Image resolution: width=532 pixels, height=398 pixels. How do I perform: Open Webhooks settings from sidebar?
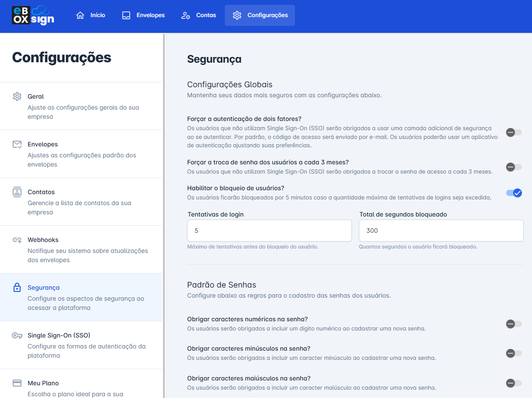pos(42,239)
